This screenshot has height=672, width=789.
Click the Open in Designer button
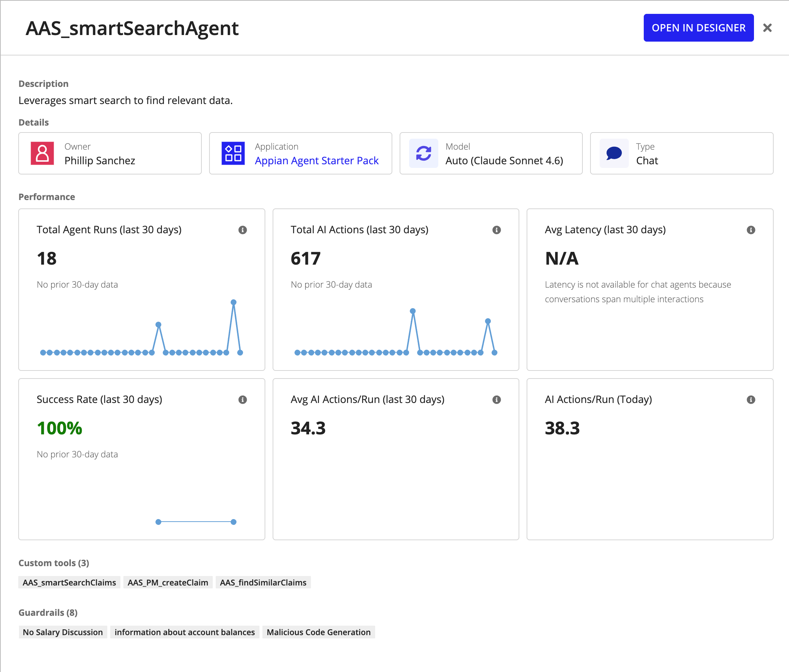(x=698, y=28)
